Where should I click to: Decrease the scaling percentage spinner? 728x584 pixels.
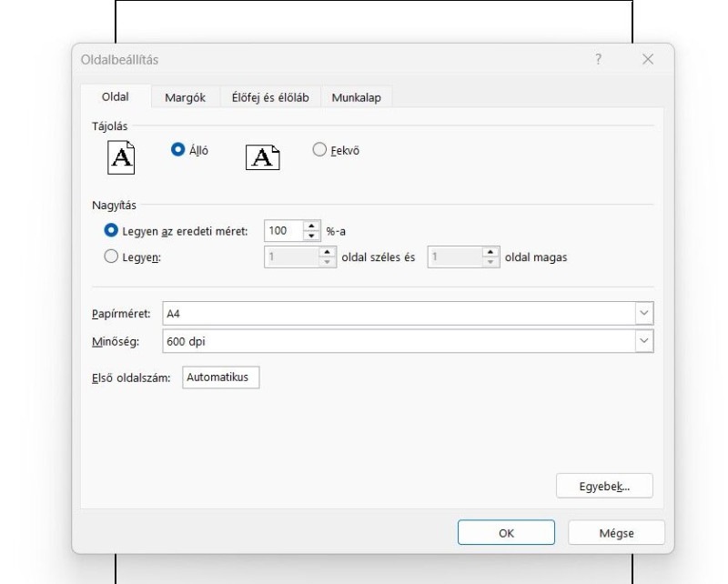click(x=311, y=236)
